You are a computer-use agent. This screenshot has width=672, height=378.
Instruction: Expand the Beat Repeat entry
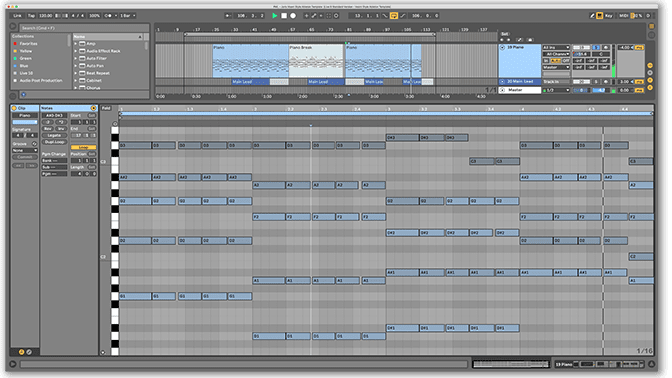[x=76, y=73]
